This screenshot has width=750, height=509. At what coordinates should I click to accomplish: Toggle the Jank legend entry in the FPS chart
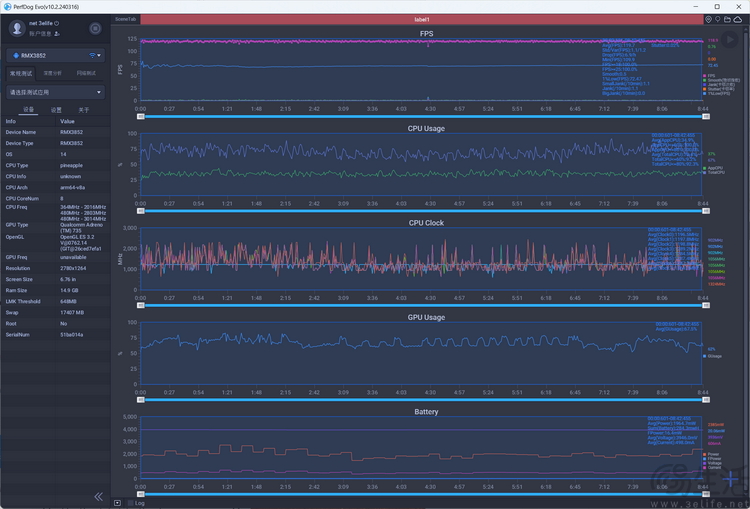coord(718,85)
